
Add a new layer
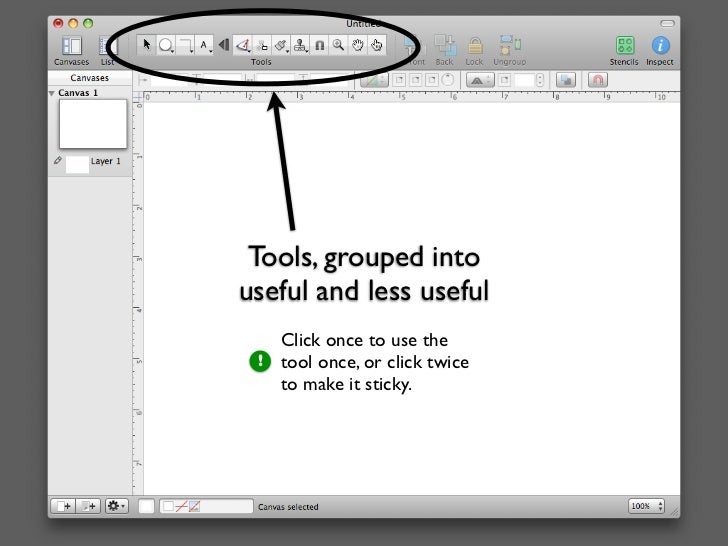[88, 506]
